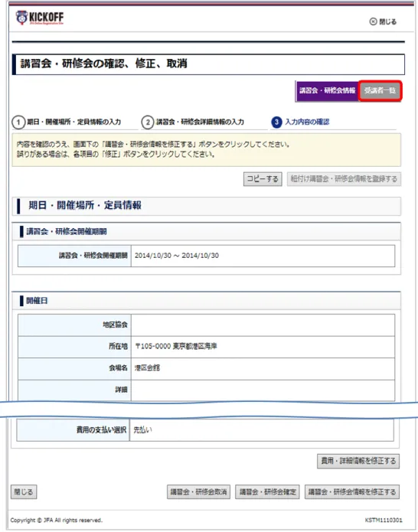Click 紐付け講習会・研修会情報を登録する button
Viewport: 418px width, 532px height.
click(x=344, y=179)
